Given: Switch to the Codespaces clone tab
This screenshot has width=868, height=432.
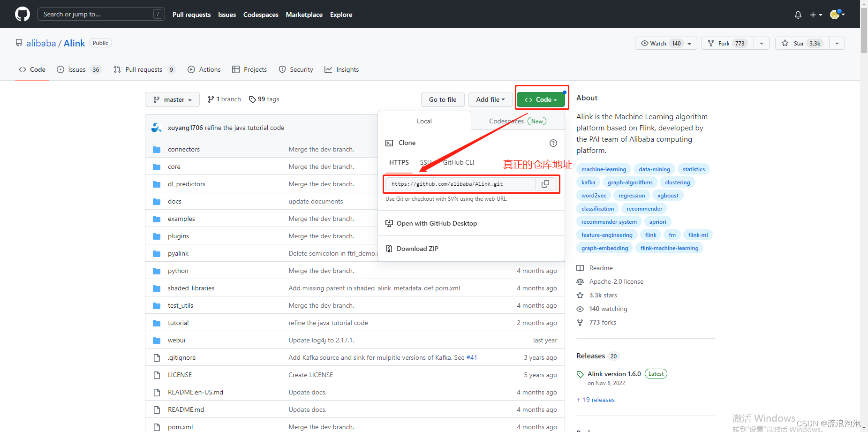Looking at the screenshot, I should [x=518, y=121].
